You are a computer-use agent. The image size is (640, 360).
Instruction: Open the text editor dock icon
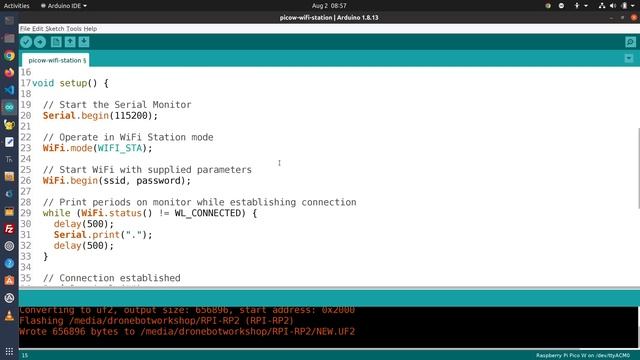9,142
